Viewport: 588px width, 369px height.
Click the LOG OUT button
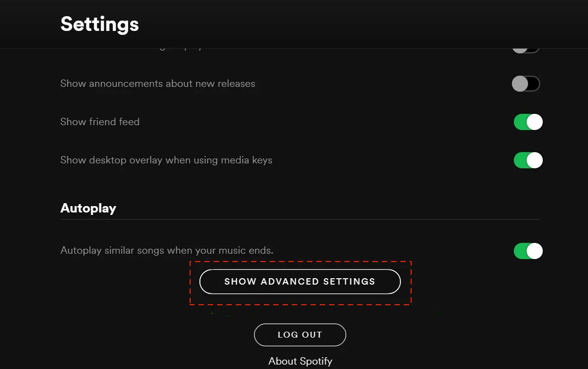pyautogui.click(x=300, y=335)
